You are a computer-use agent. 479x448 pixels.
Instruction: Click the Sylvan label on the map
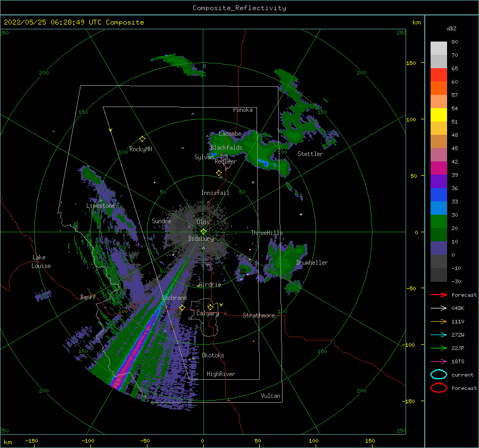pos(204,157)
